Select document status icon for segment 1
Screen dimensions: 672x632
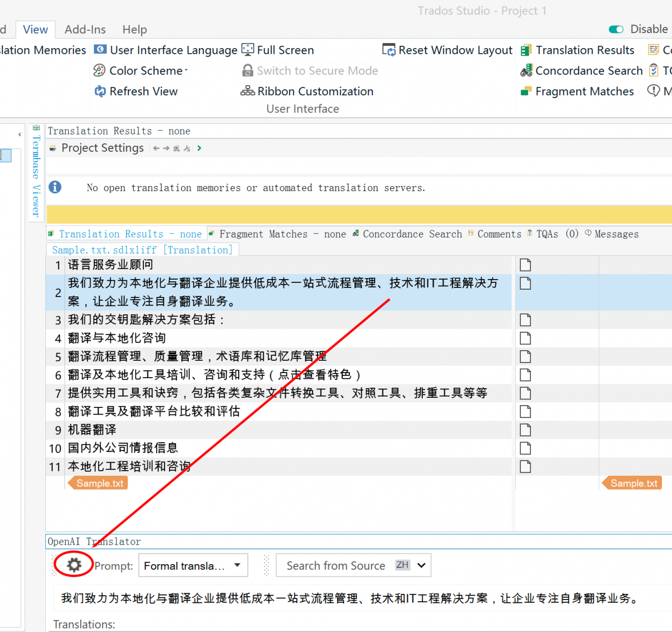525,264
